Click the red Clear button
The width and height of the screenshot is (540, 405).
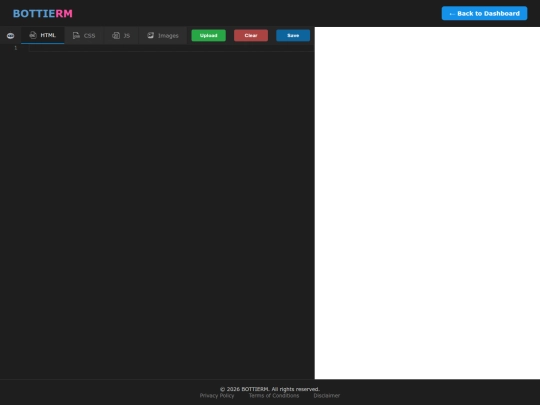pyautogui.click(x=251, y=35)
